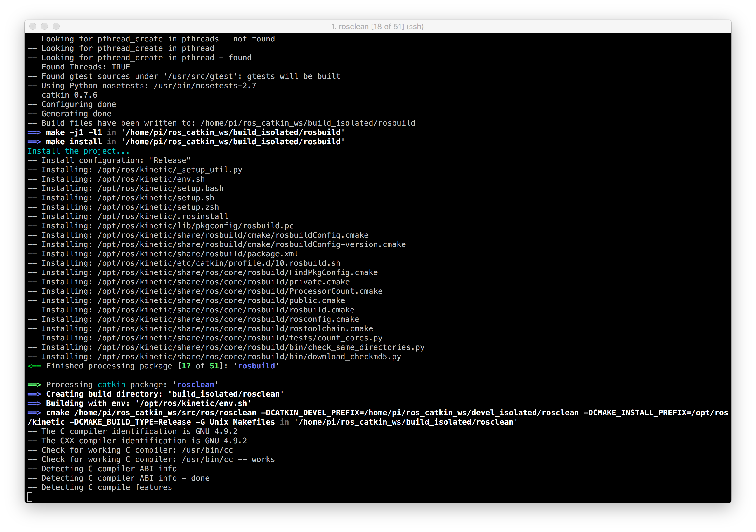Click the purple 'rosbuild' package name
This screenshot has height=532, width=756.
[256, 366]
